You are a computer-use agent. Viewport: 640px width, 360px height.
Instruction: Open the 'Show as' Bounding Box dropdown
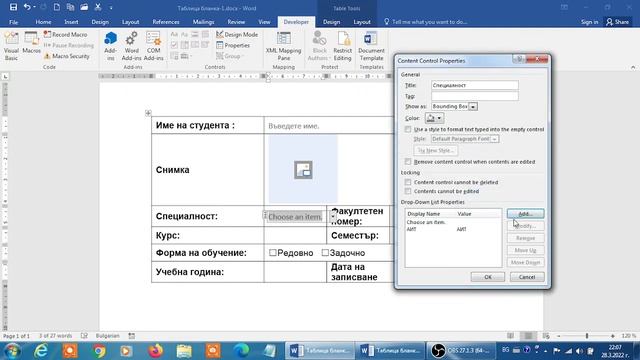pos(473,107)
